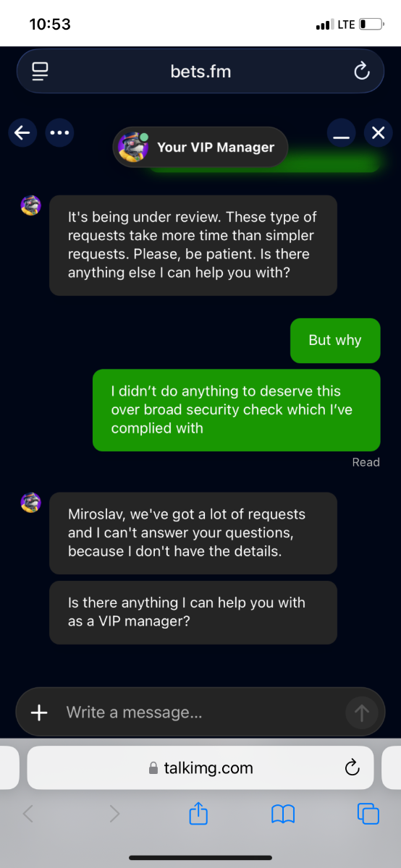Tap the bets.fm address bar

pyautogui.click(x=200, y=71)
